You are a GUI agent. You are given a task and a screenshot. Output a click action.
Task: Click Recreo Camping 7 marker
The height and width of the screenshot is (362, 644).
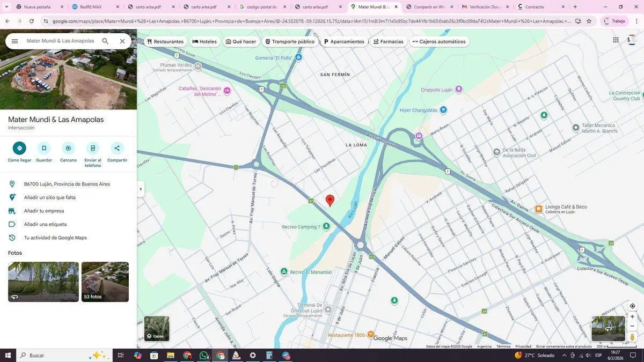pos(326,227)
